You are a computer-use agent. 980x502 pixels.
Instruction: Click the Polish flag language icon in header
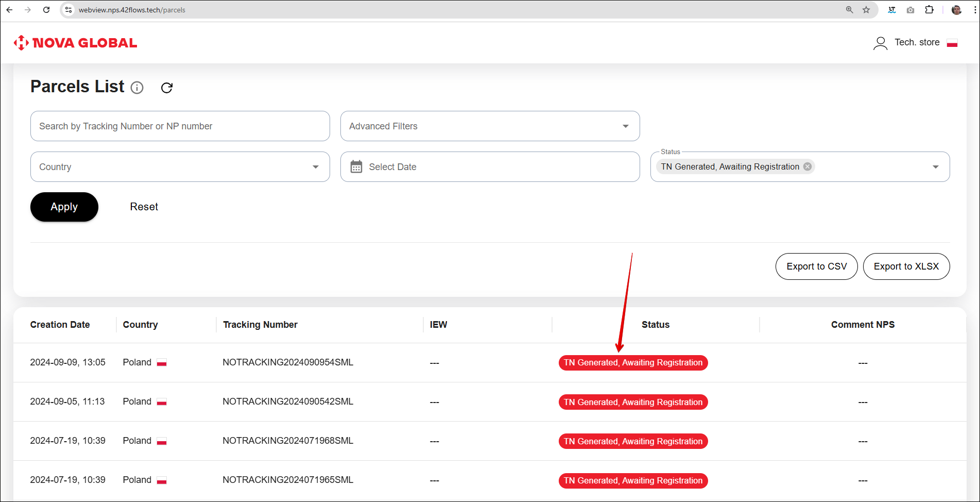952,43
